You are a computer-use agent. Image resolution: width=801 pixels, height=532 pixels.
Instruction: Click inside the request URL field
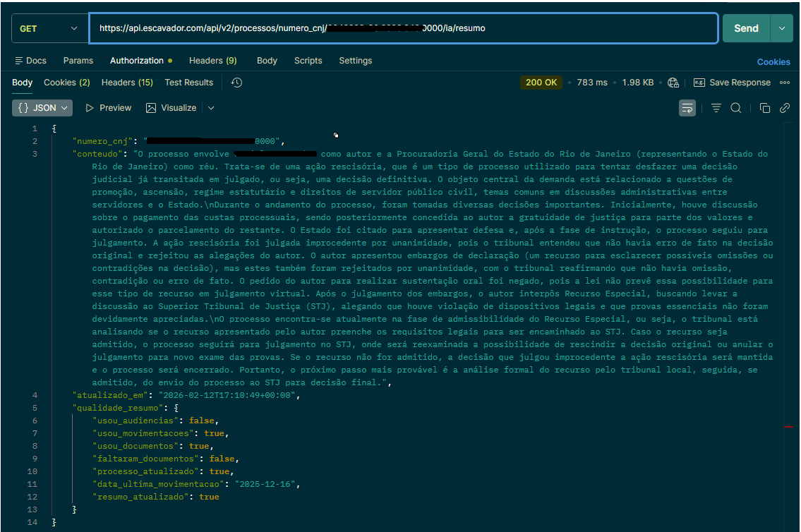[x=402, y=29]
